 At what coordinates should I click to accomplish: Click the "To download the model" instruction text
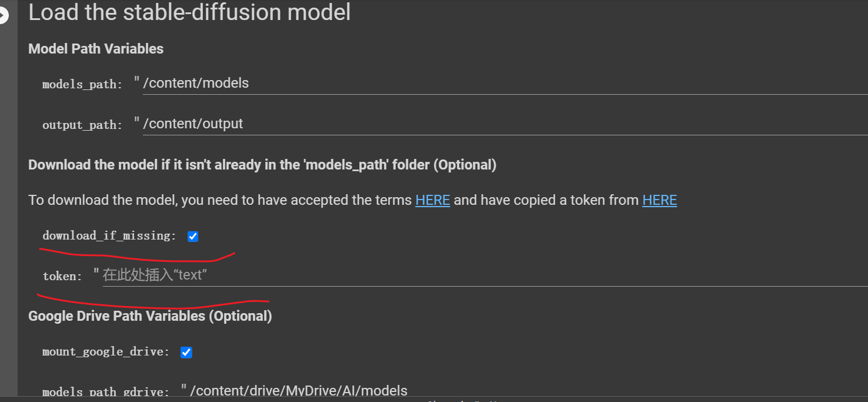coord(220,200)
